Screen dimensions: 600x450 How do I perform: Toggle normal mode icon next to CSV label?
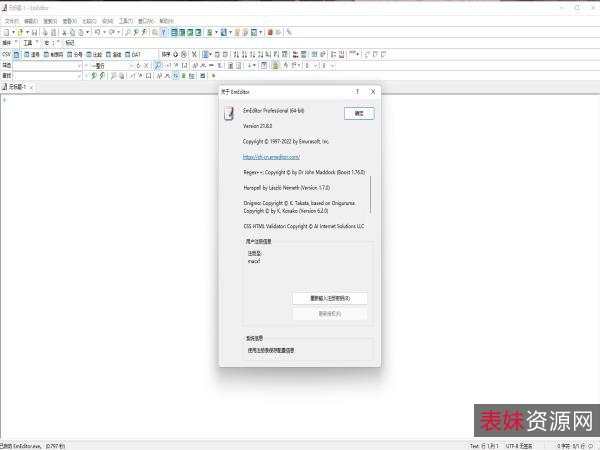[x=16, y=55]
